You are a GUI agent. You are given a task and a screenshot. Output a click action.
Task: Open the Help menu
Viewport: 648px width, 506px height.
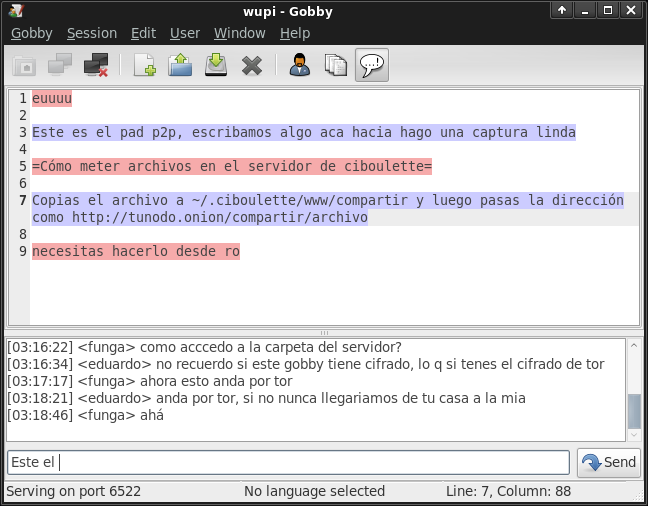pyautogui.click(x=295, y=33)
